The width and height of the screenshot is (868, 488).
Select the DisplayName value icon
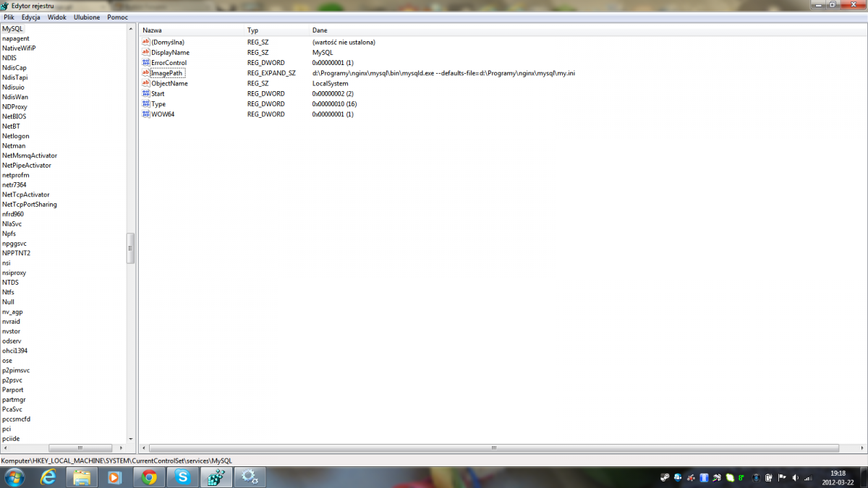tap(145, 53)
